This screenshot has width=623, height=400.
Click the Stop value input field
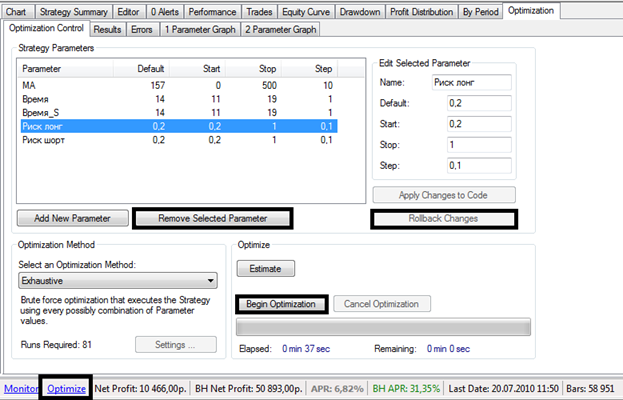[470, 145]
